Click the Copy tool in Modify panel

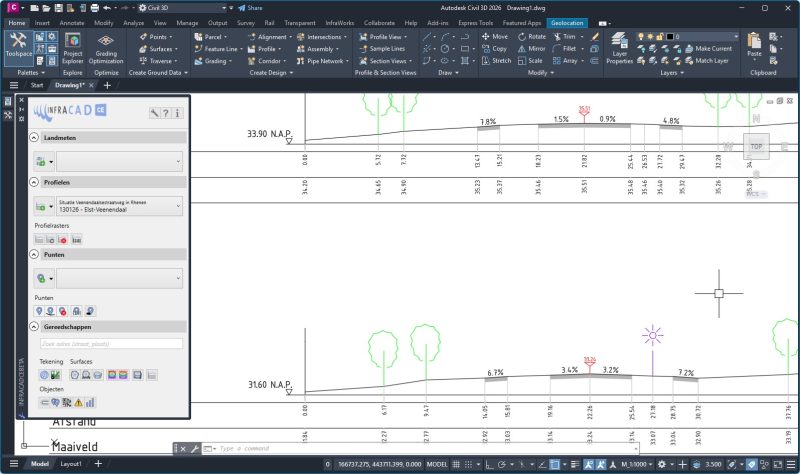494,49
